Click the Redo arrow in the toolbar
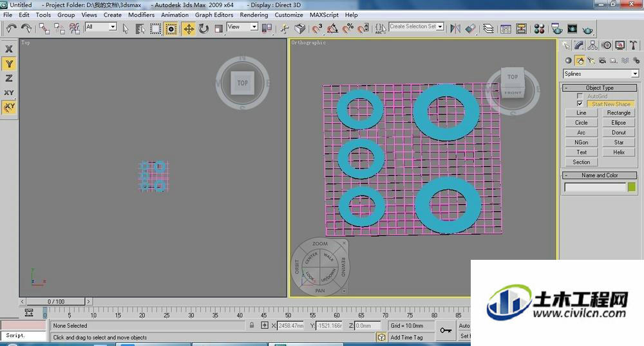Viewport: 644px width, 346px height. [x=26, y=28]
